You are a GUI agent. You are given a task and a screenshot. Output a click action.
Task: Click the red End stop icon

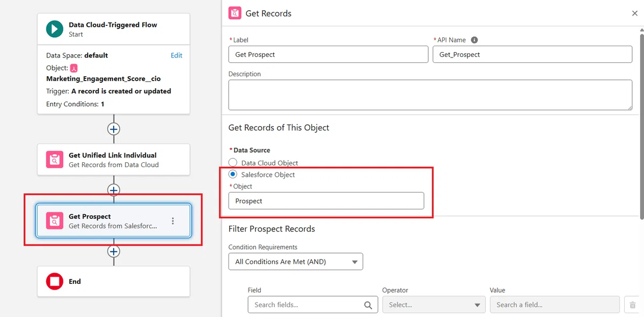pos(55,282)
